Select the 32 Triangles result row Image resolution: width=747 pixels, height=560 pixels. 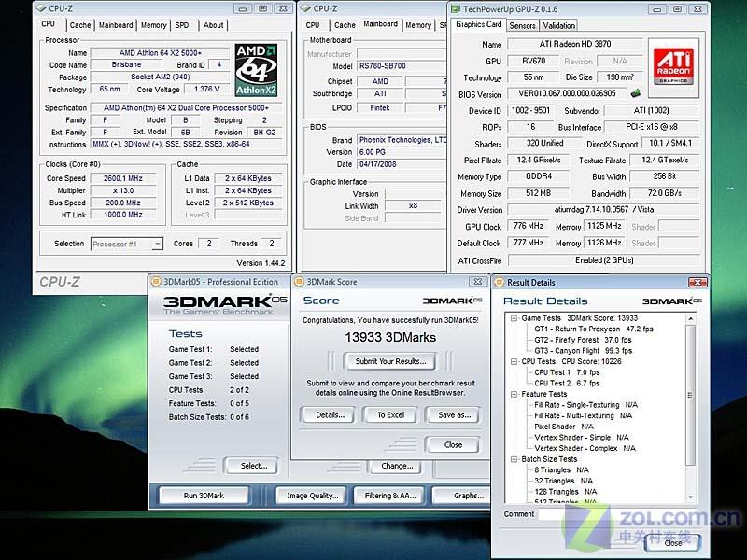tap(563, 481)
